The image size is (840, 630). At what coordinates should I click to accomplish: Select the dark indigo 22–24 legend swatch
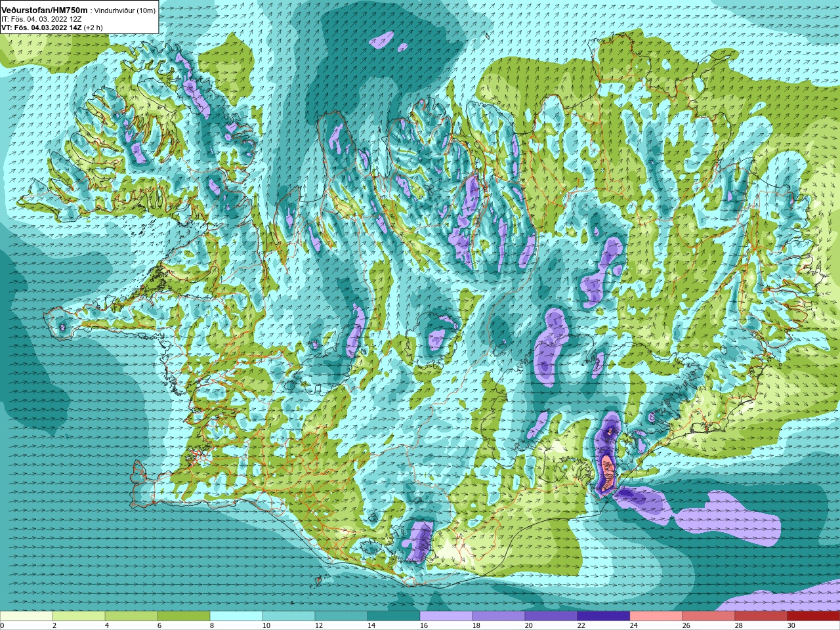click(x=604, y=616)
